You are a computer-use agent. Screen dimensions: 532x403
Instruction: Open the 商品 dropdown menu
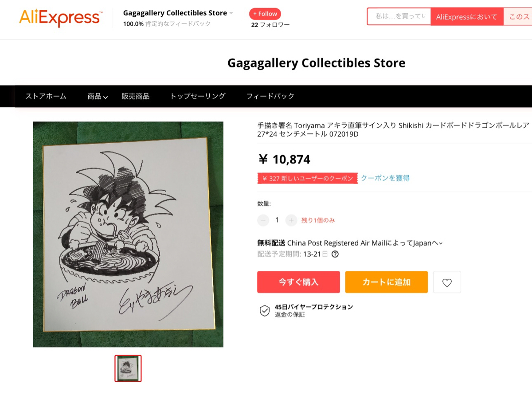(x=98, y=96)
